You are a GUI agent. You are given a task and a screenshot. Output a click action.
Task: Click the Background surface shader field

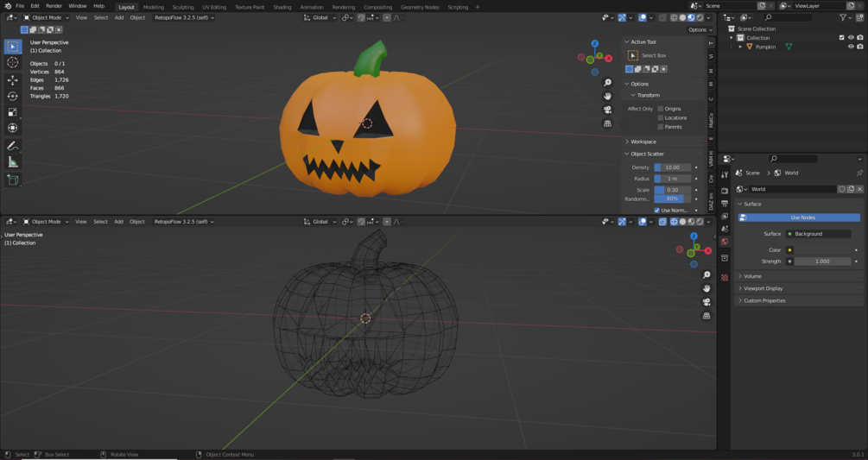click(818, 234)
